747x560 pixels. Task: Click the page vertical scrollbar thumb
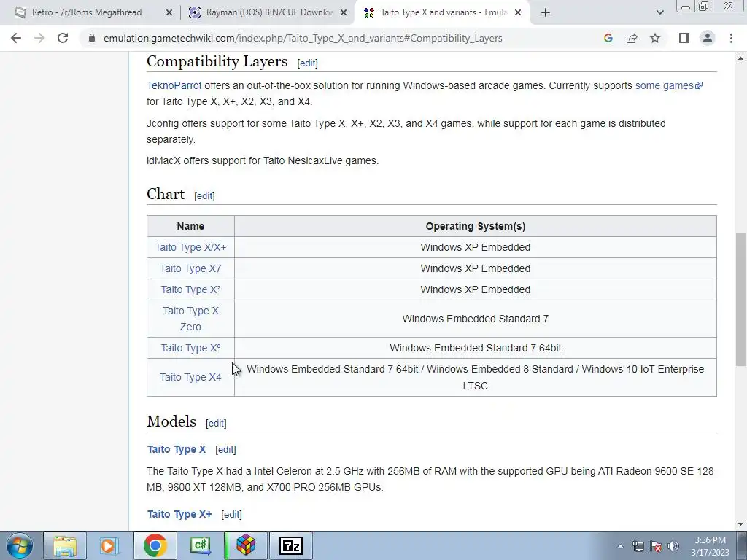[741, 299]
